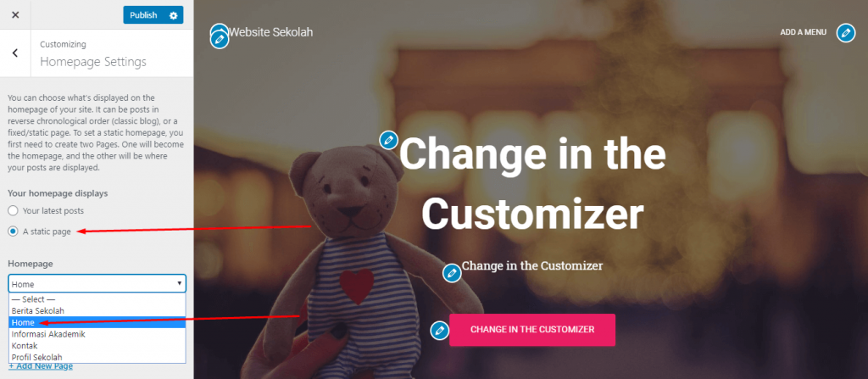Viewport: 868px width, 379px height.
Task: Click the ADD A MENU link
Action: 804,32
